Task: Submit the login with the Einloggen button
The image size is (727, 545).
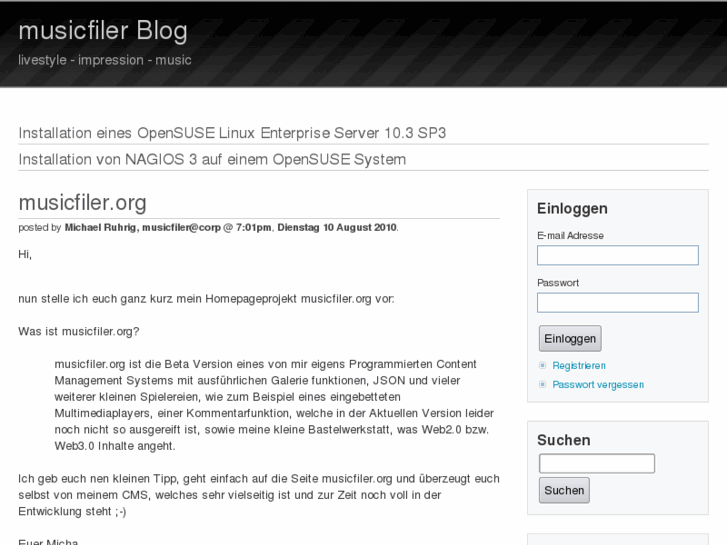Action: [x=570, y=339]
